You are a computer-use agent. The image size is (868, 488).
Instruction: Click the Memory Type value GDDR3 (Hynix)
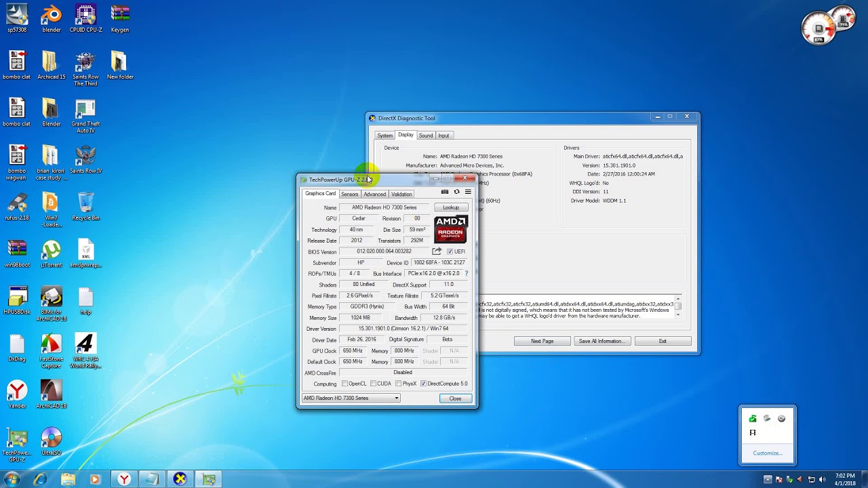(x=367, y=306)
